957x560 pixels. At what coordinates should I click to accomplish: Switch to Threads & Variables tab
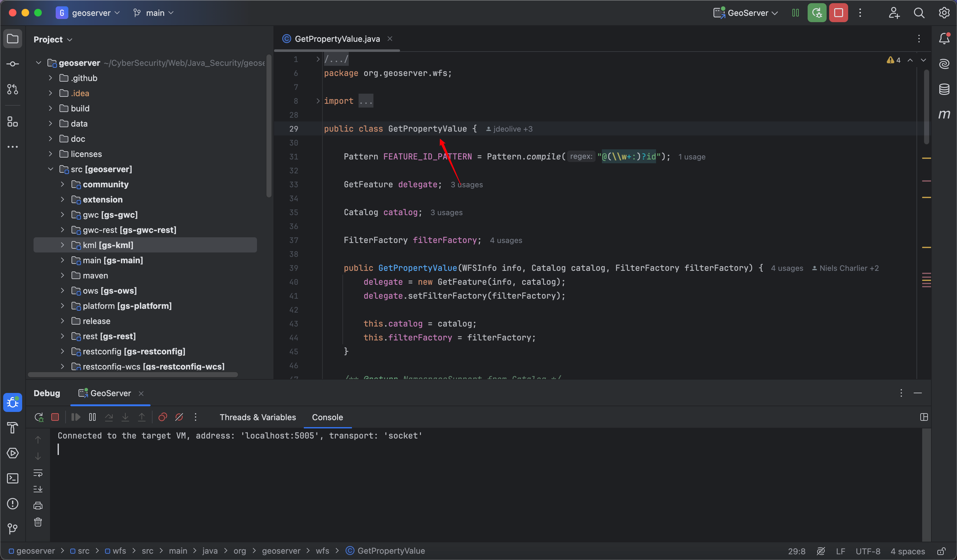click(x=258, y=417)
